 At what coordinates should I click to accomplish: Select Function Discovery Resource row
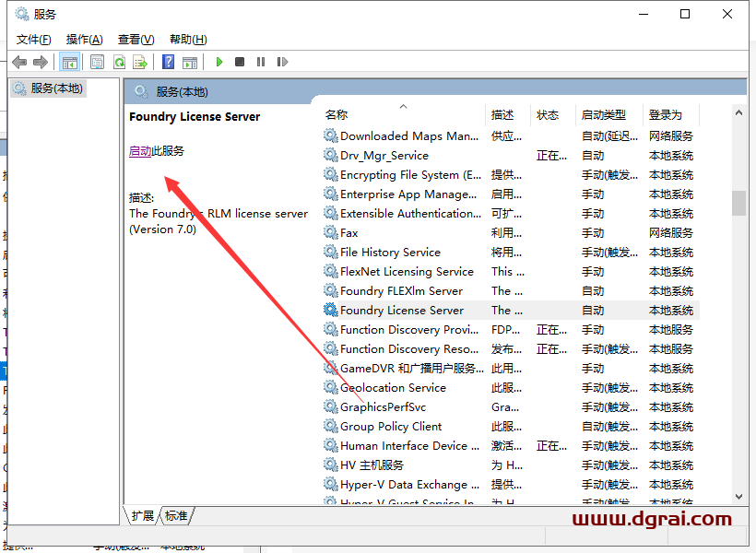click(510, 348)
